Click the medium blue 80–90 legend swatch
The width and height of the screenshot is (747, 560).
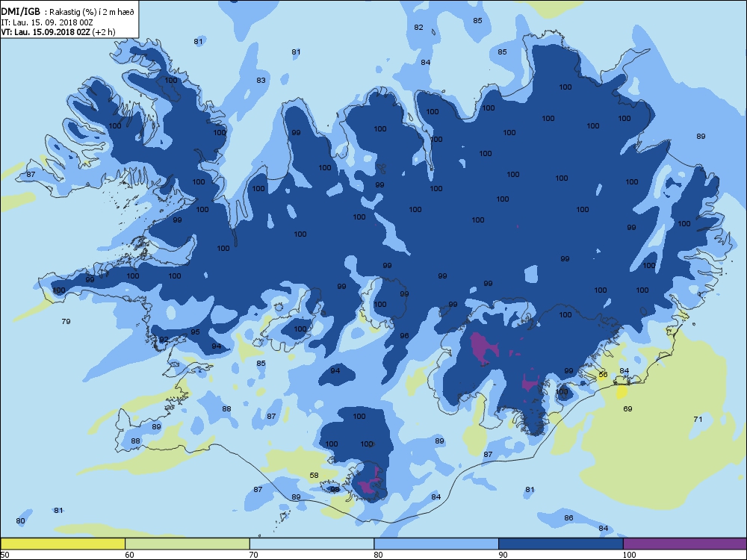tap(436, 544)
